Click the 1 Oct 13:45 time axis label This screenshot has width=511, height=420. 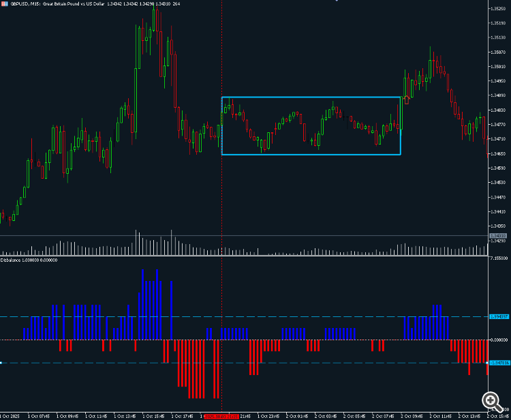[125, 417]
